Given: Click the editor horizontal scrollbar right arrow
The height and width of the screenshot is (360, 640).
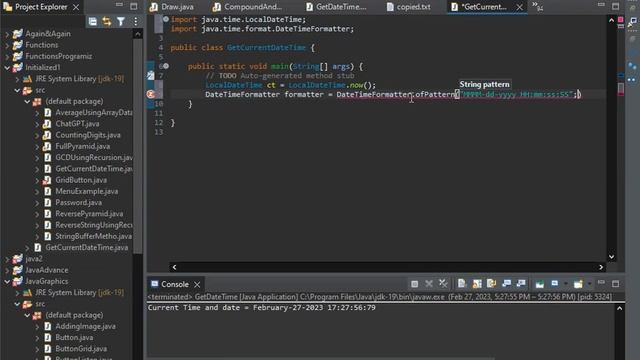Looking at the screenshot, I should [601, 267].
